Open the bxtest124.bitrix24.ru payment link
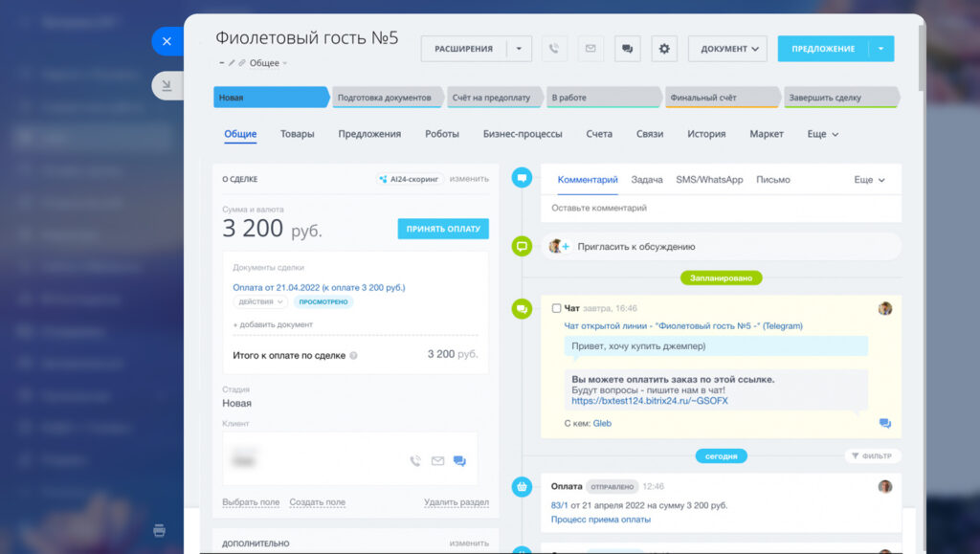 649,401
